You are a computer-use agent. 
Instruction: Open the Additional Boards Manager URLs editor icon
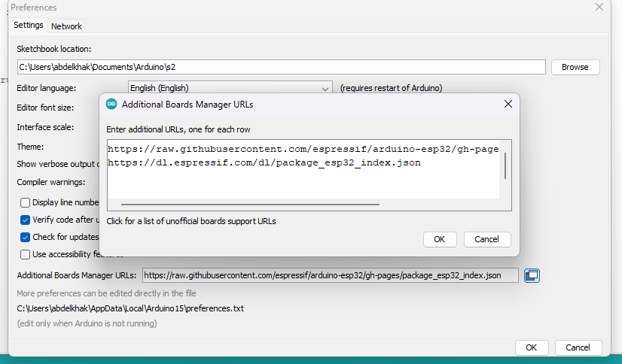pyautogui.click(x=532, y=275)
